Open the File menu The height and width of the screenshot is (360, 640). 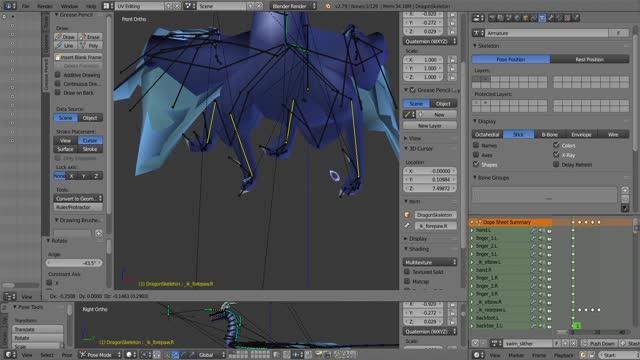click(x=25, y=6)
